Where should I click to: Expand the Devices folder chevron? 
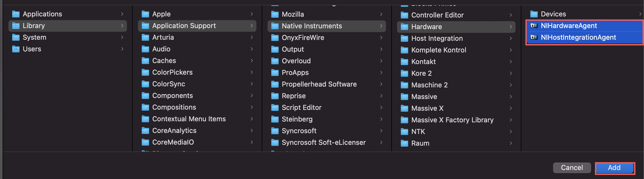(x=640, y=14)
